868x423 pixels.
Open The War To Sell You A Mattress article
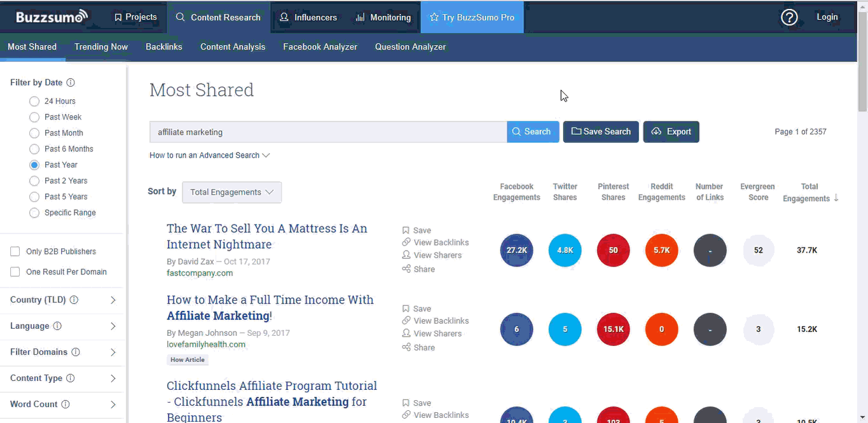267,236
